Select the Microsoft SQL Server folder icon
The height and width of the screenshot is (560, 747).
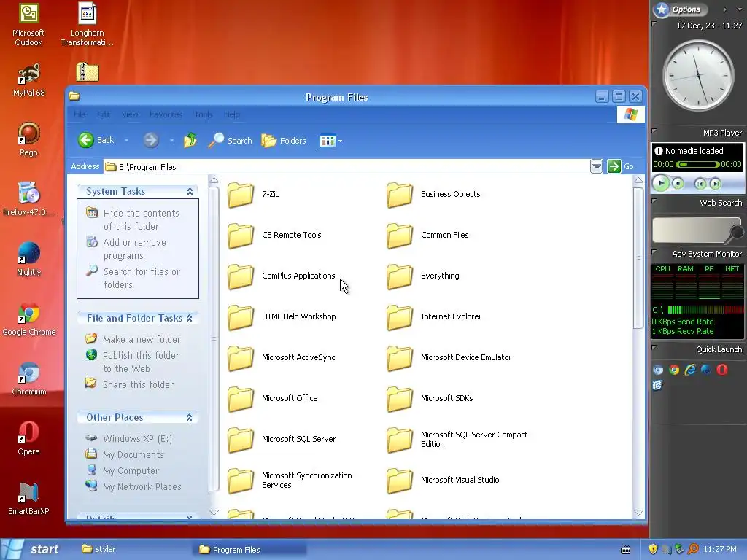(x=241, y=440)
